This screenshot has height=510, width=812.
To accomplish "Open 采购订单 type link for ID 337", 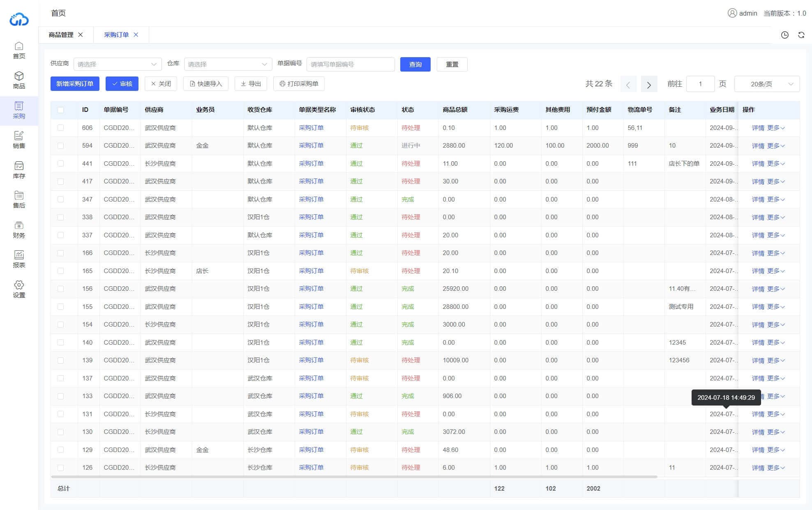I will point(311,235).
